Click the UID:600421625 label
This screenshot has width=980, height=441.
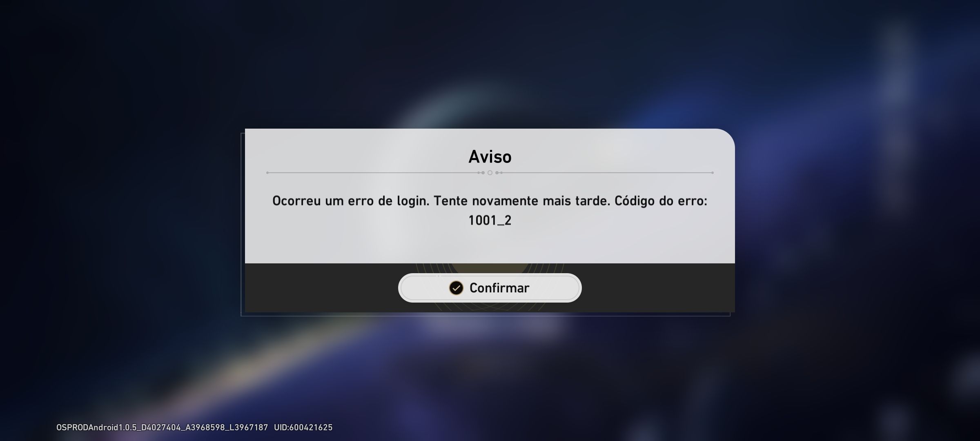(x=303, y=428)
